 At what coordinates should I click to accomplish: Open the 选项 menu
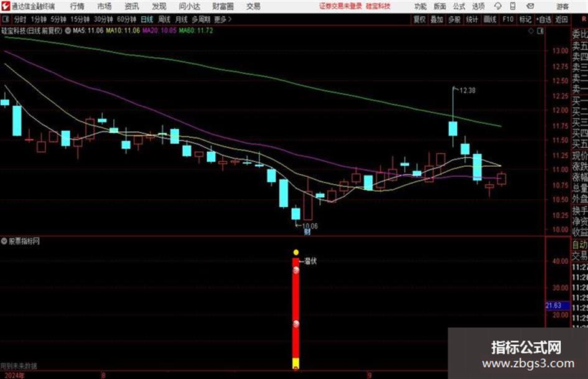(478, 6)
